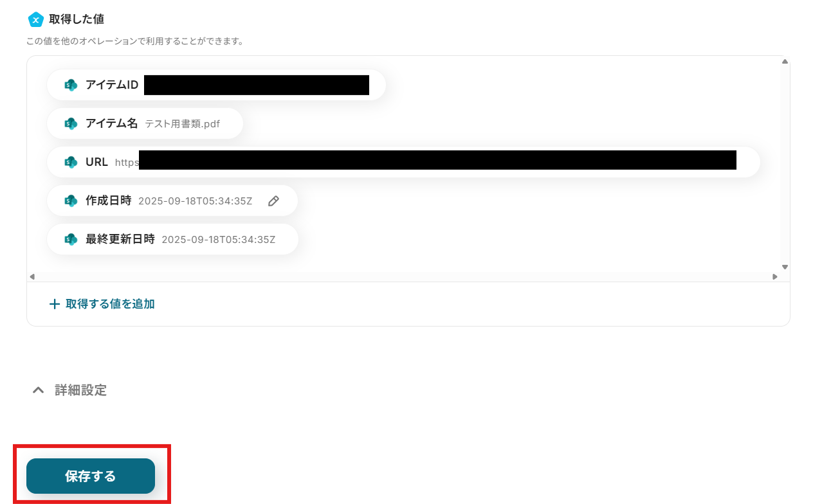This screenshot has width=813, height=504.
Task: Click the horizontal scrollbar right arrow
Action: click(x=775, y=276)
